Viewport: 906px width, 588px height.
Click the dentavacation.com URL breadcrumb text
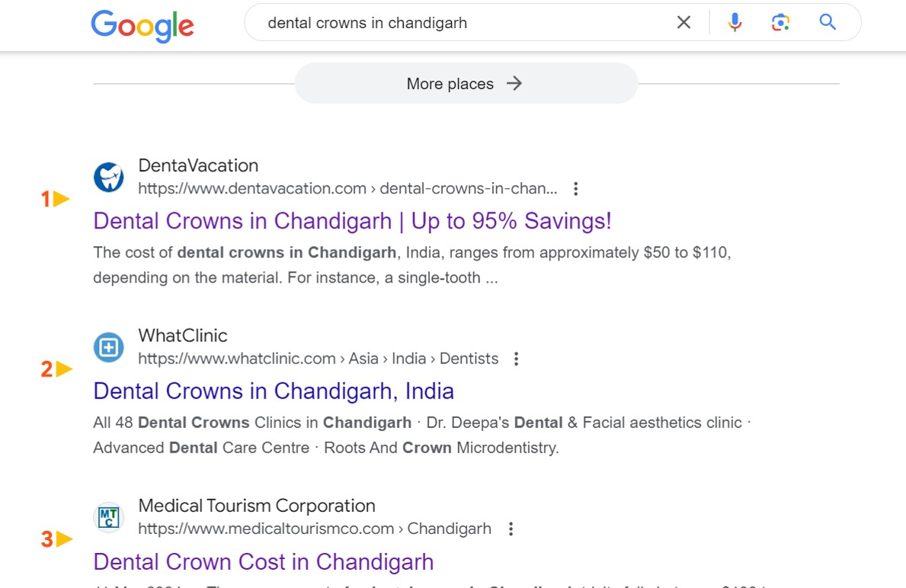(x=251, y=188)
